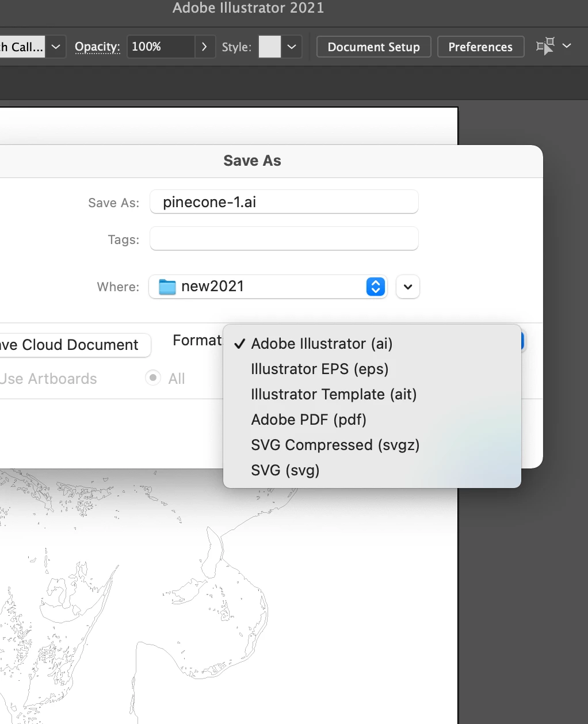Choose Adobe Illustrator (ai) format
This screenshot has height=724, width=588.
(372, 344)
